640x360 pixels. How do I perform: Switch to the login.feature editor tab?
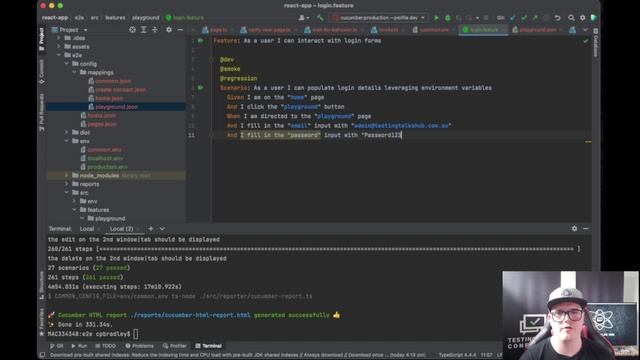483,30
